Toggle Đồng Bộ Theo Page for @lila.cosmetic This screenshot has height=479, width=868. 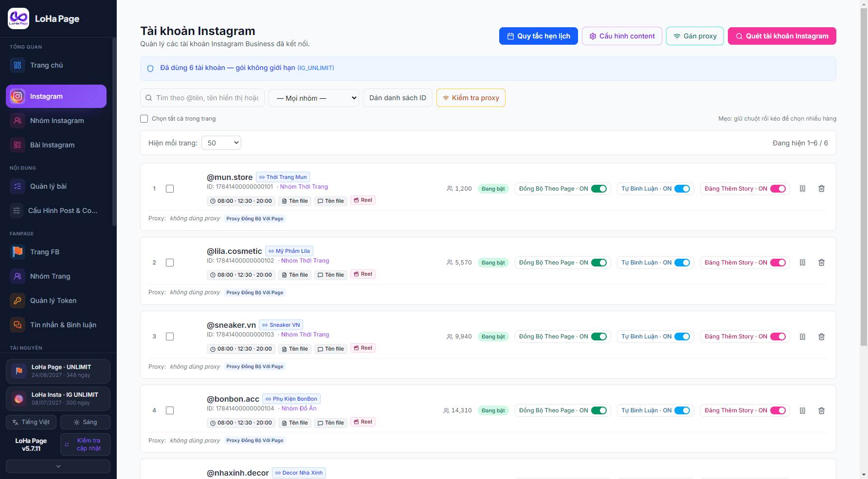click(x=599, y=263)
